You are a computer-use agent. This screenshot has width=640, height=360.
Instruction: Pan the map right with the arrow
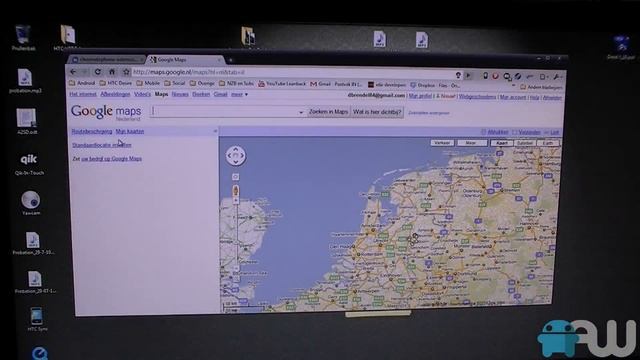(x=242, y=156)
